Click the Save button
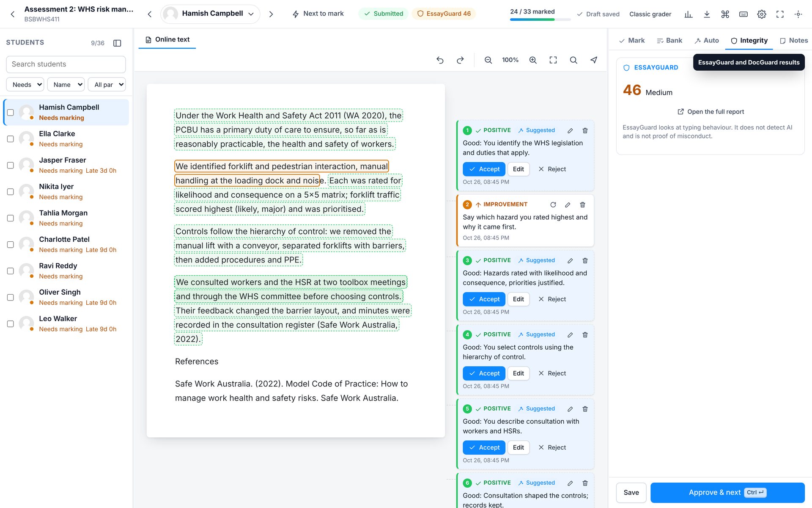The image size is (812, 508). pyautogui.click(x=631, y=492)
